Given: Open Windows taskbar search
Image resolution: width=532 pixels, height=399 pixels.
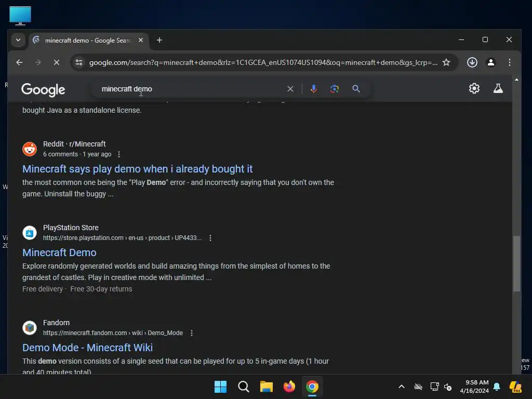Looking at the screenshot, I should 243,387.
